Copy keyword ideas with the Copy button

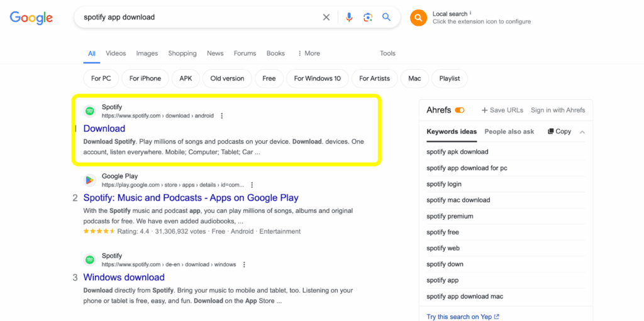(559, 131)
